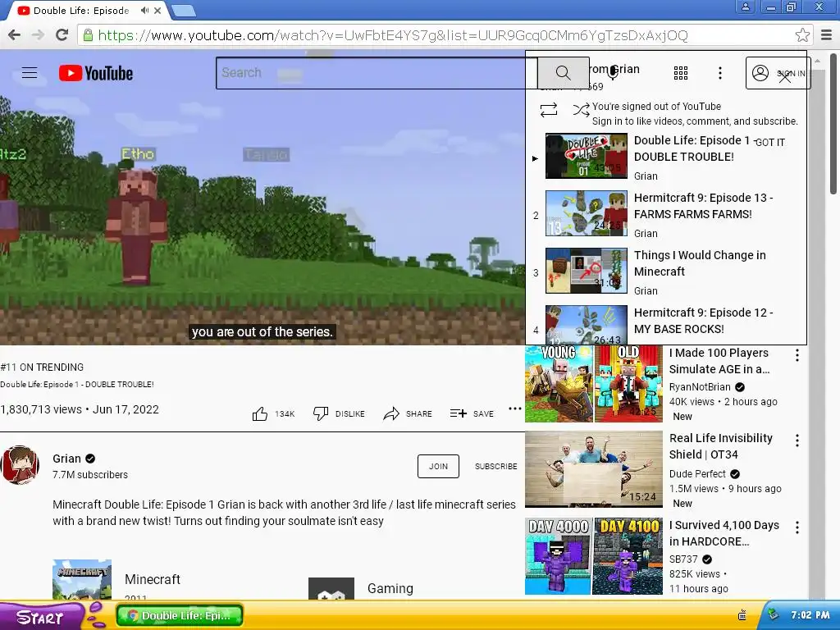Open the YouTube hamburger guide menu
The image size is (840, 630).
point(30,73)
